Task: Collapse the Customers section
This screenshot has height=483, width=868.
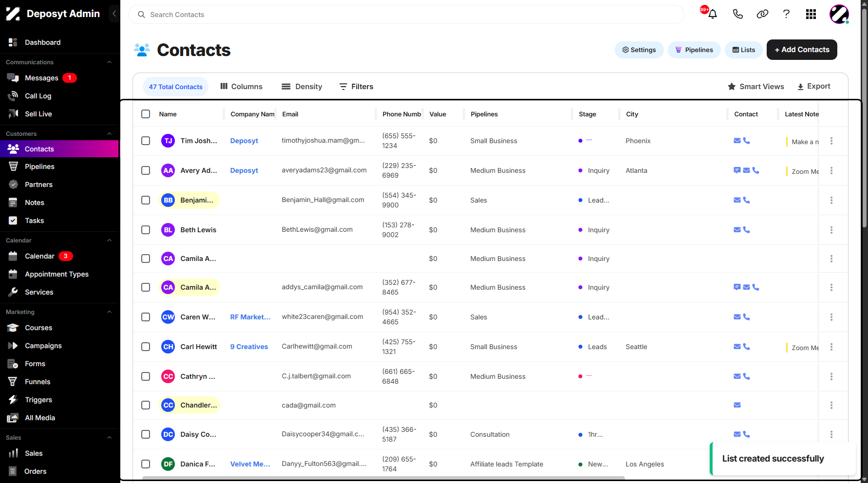Action: coord(110,133)
